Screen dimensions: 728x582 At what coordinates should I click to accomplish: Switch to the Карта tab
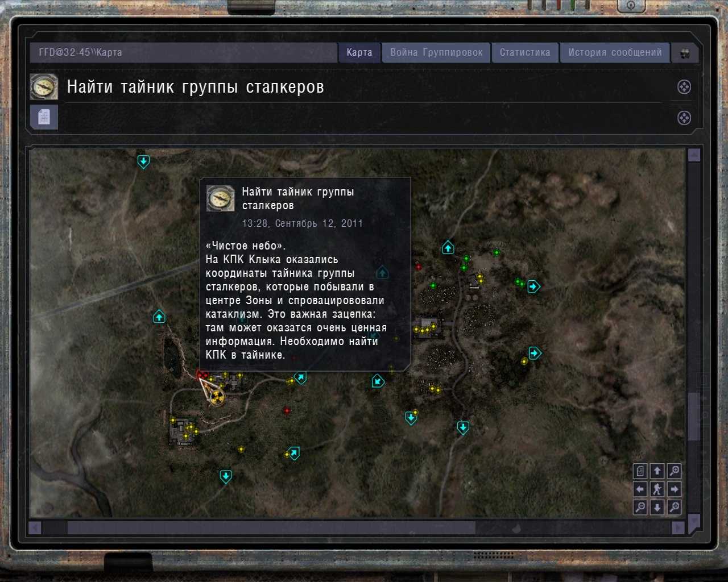pyautogui.click(x=359, y=52)
